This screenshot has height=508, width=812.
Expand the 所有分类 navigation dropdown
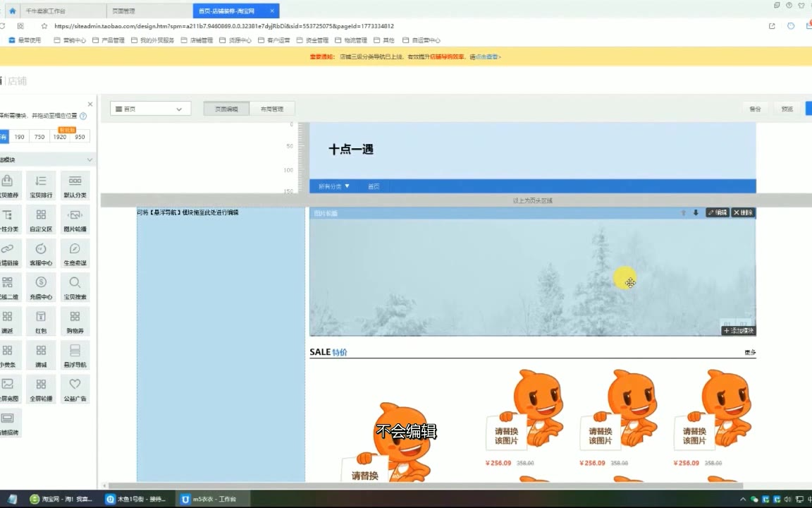pyautogui.click(x=334, y=186)
